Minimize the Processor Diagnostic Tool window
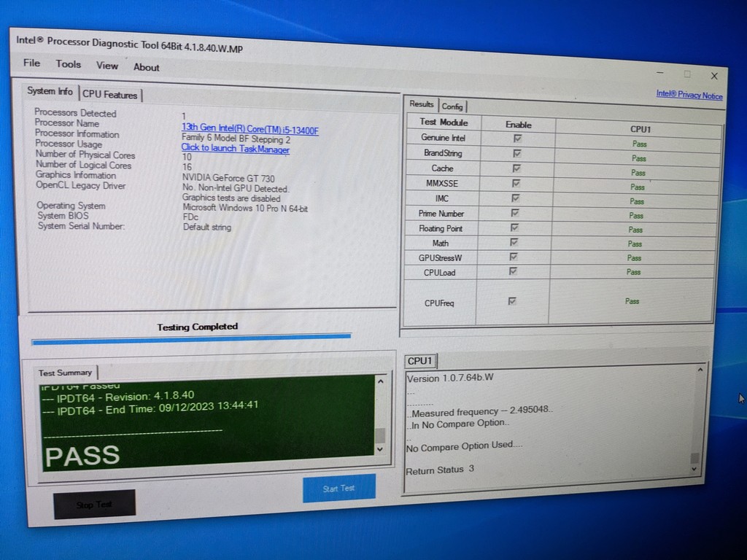This screenshot has width=747, height=560. [x=659, y=73]
